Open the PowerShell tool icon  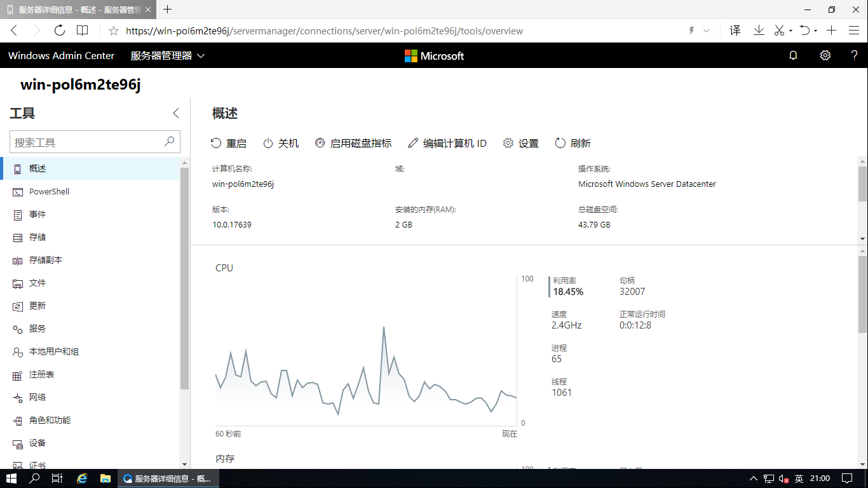(17, 192)
